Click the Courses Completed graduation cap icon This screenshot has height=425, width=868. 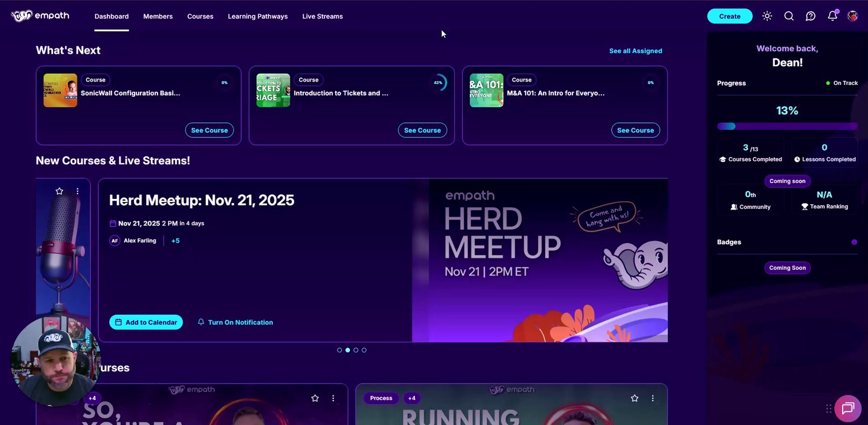pyautogui.click(x=723, y=159)
